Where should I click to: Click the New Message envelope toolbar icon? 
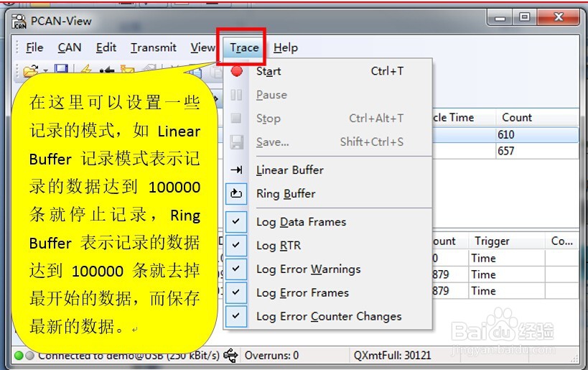click(127, 70)
